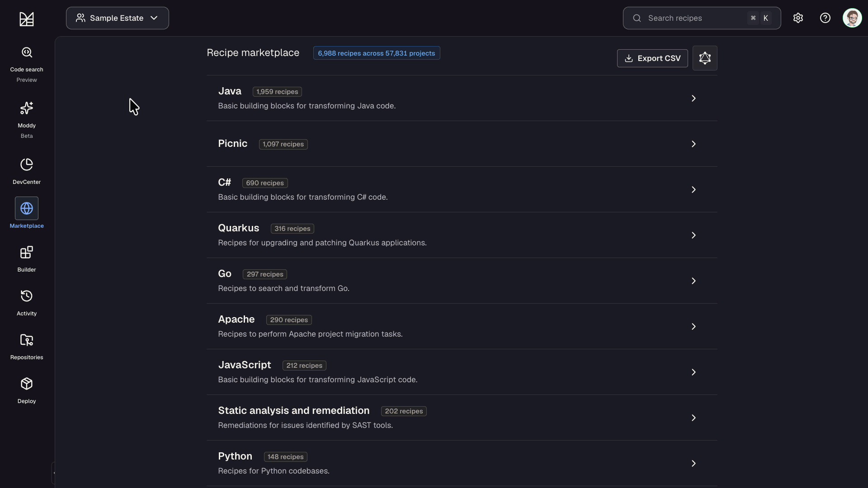View Activity history

[x=27, y=303]
